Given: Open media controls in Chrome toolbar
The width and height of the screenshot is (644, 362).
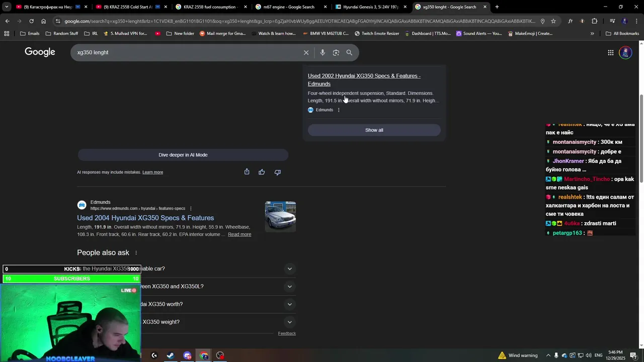Looking at the screenshot, I should [612, 21].
